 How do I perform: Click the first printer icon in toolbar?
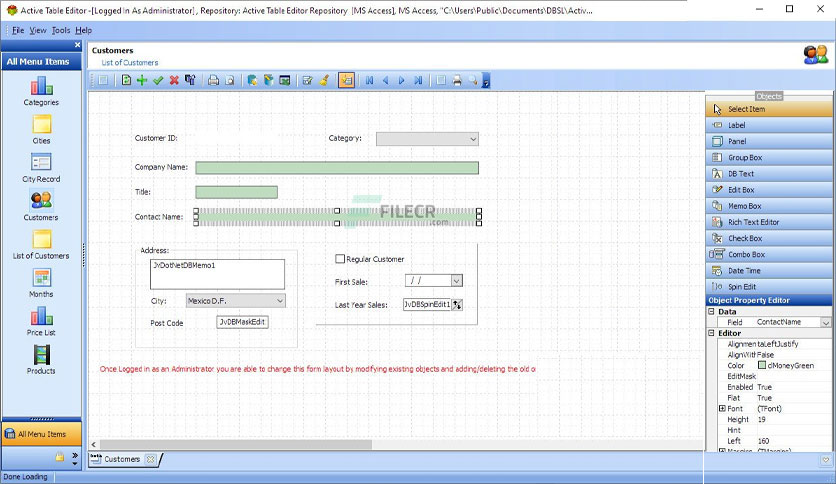click(213, 80)
